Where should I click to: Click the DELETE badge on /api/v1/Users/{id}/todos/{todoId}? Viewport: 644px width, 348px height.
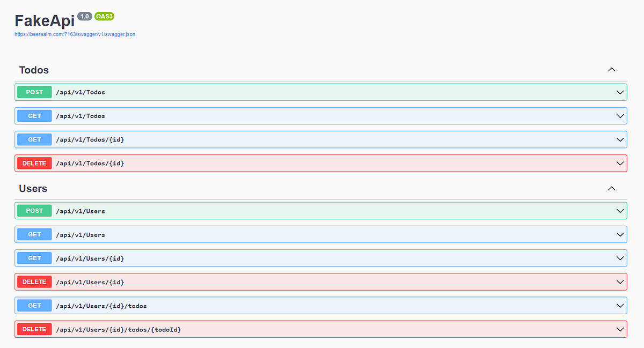tap(34, 329)
